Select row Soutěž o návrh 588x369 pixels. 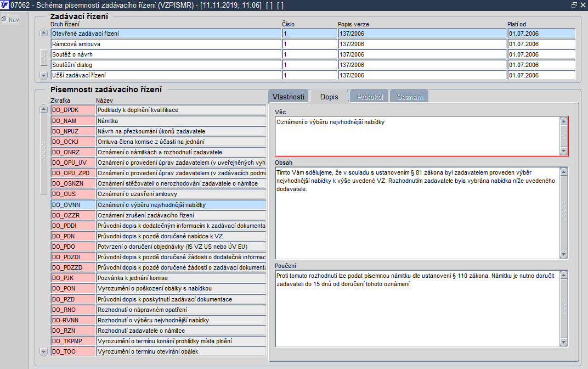click(x=166, y=54)
